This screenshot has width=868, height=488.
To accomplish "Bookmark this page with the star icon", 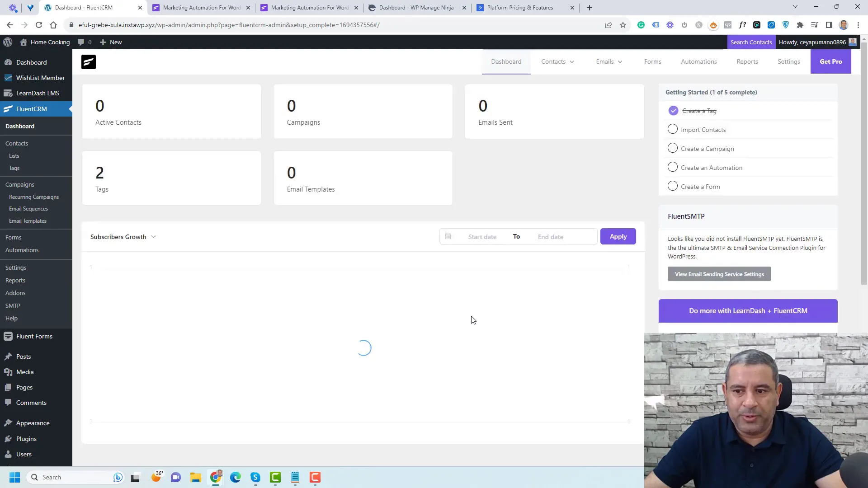I will pyautogui.click(x=623, y=25).
